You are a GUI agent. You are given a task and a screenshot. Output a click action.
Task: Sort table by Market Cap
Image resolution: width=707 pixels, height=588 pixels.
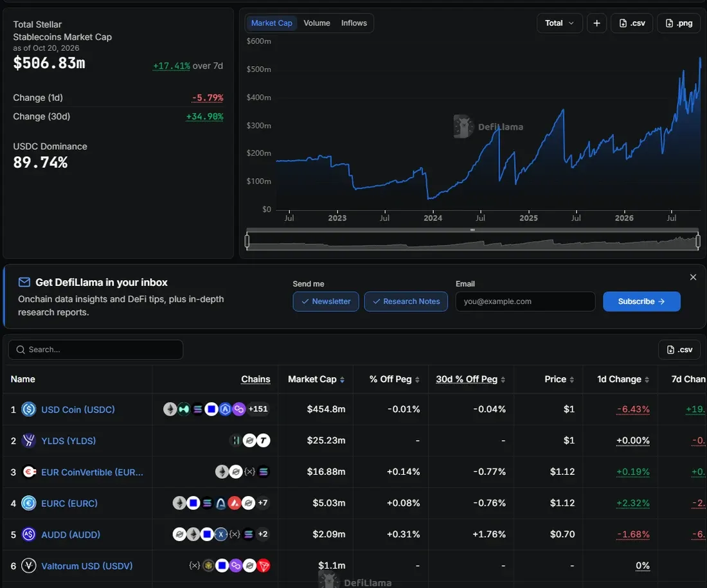click(316, 379)
